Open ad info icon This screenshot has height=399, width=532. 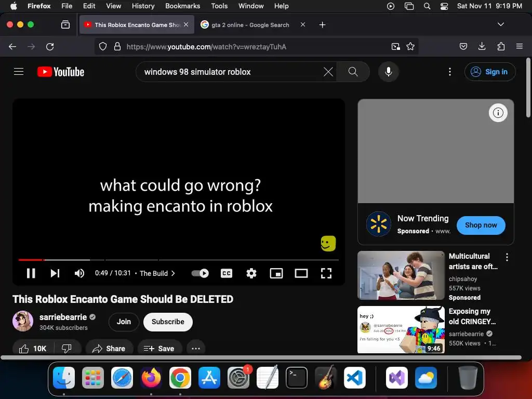(x=498, y=113)
